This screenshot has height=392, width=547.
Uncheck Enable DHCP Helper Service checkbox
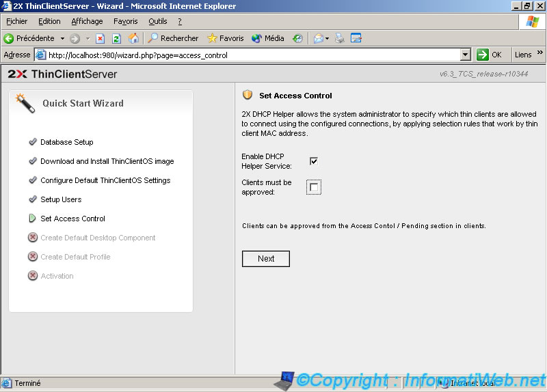(x=314, y=161)
